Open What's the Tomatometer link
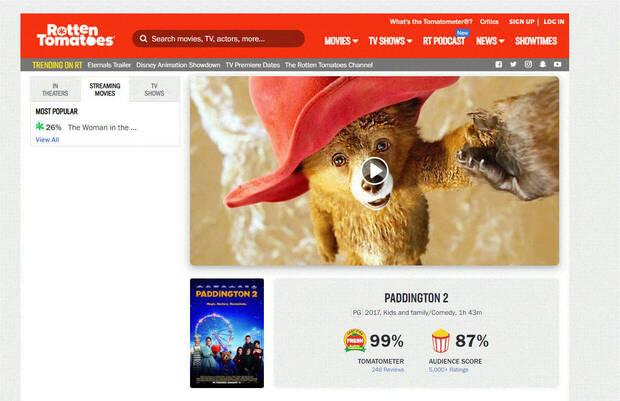Viewport: 620px width, 401px height. click(431, 22)
